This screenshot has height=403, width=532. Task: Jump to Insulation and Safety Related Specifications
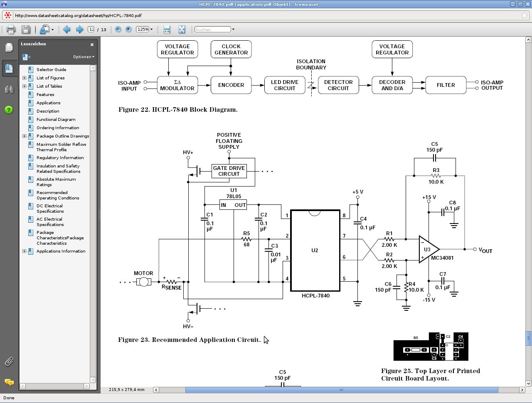pyautogui.click(x=58, y=169)
